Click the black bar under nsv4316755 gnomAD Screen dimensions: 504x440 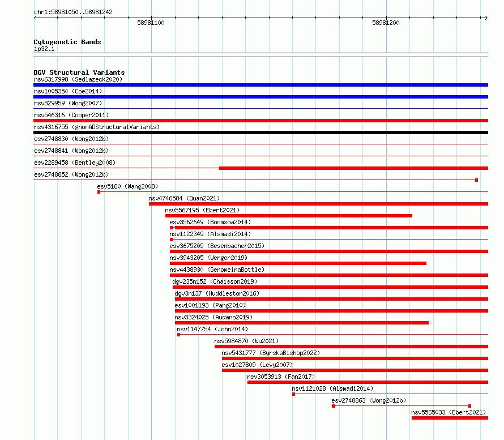click(x=260, y=133)
